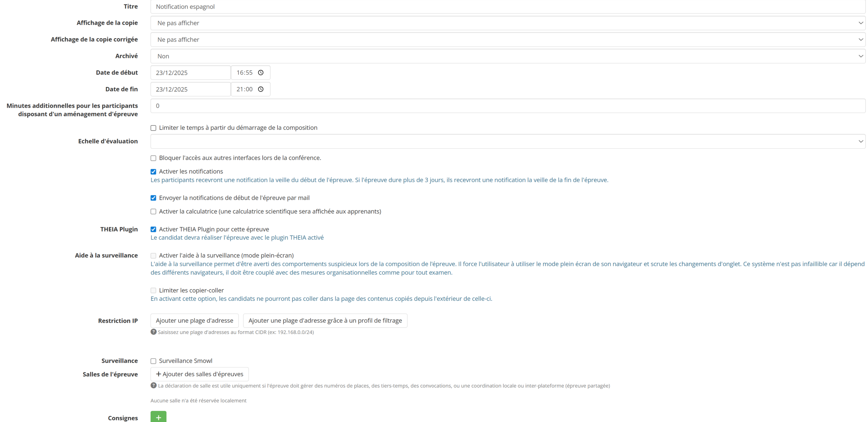The height and width of the screenshot is (422, 868).
Task: Expand the Archivé dropdown
Action: tap(508, 56)
